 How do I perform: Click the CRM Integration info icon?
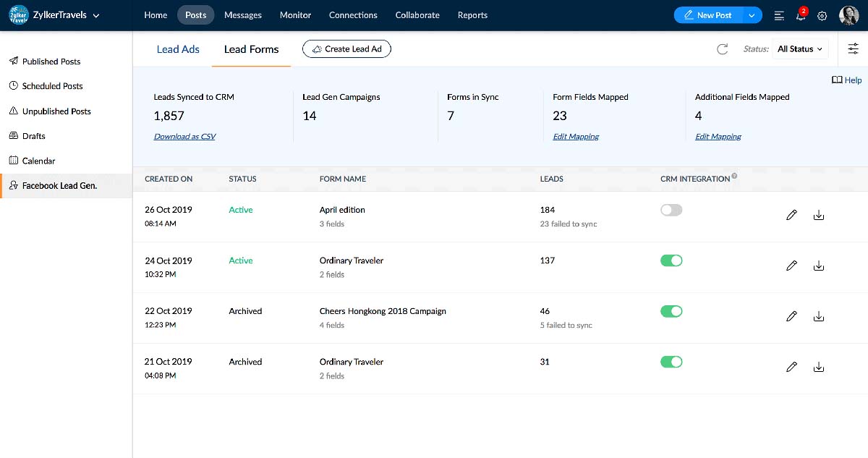(x=734, y=176)
